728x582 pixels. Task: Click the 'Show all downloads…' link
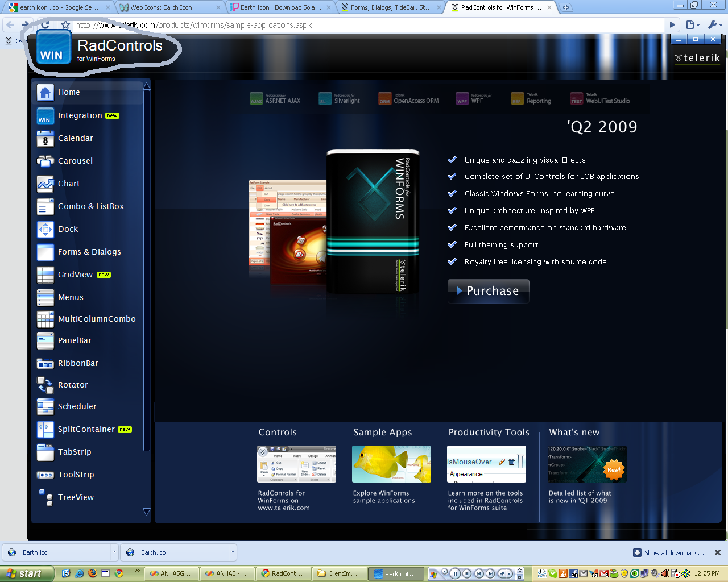(x=674, y=553)
